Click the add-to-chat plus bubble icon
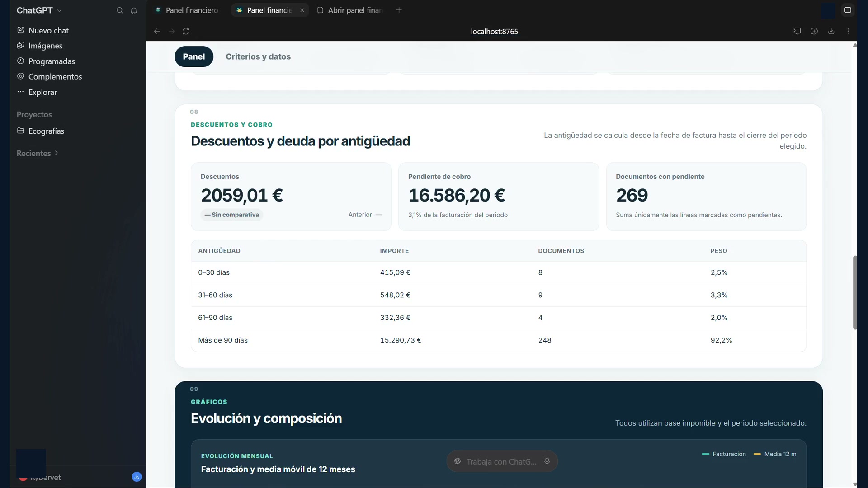 click(x=814, y=31)
